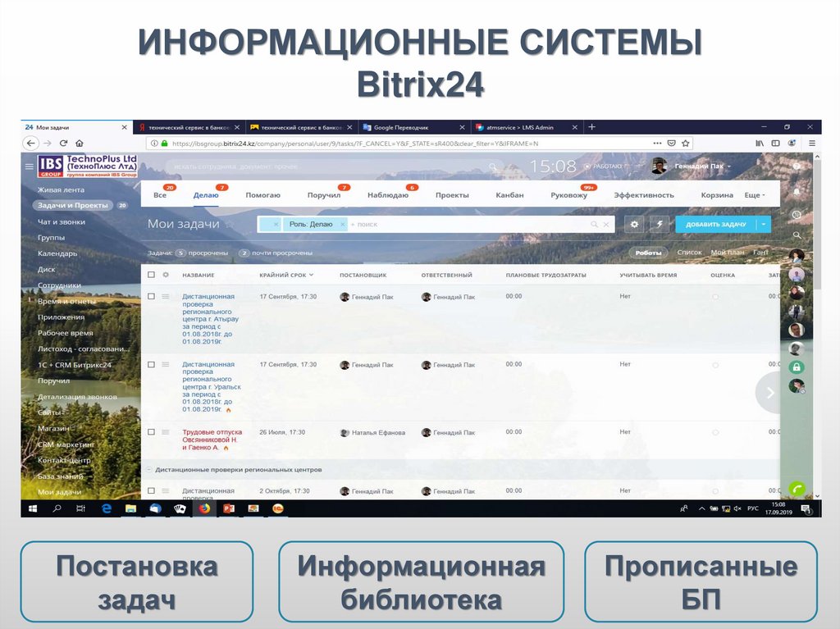Screen dimensions: 840x629
Task: Switch to the 'Эффективность' tab
Action: pyautogui.click(x=644, y=195)
